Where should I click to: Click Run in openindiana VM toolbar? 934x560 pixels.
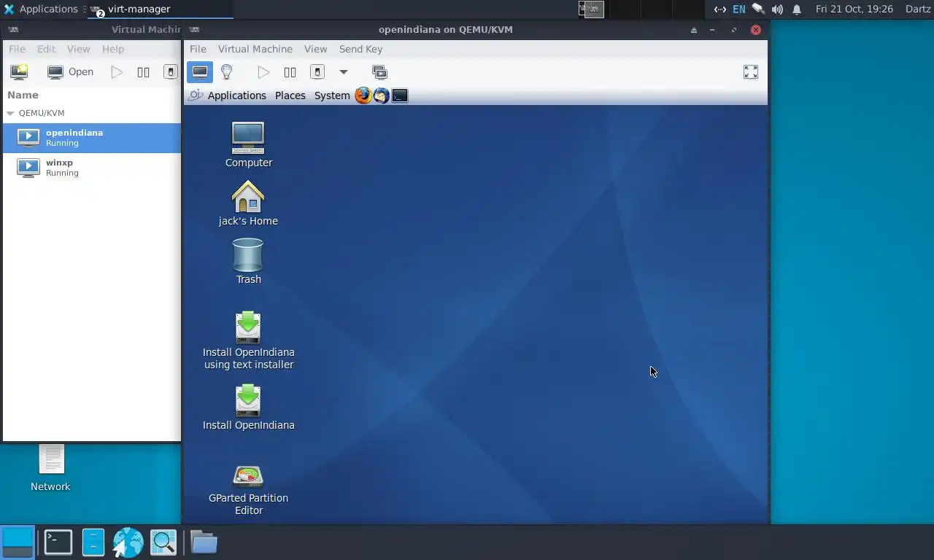pos(263,71)
